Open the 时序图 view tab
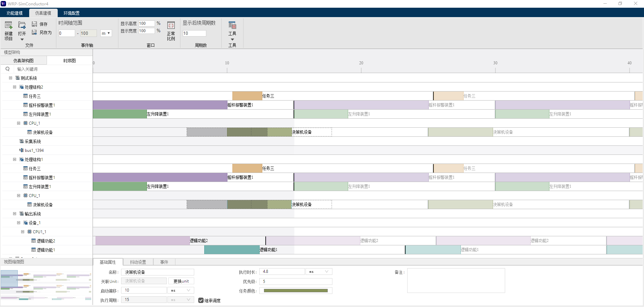The height and width of the screenshot is (307, 644). pyautogui.click(x=69, y=61)
